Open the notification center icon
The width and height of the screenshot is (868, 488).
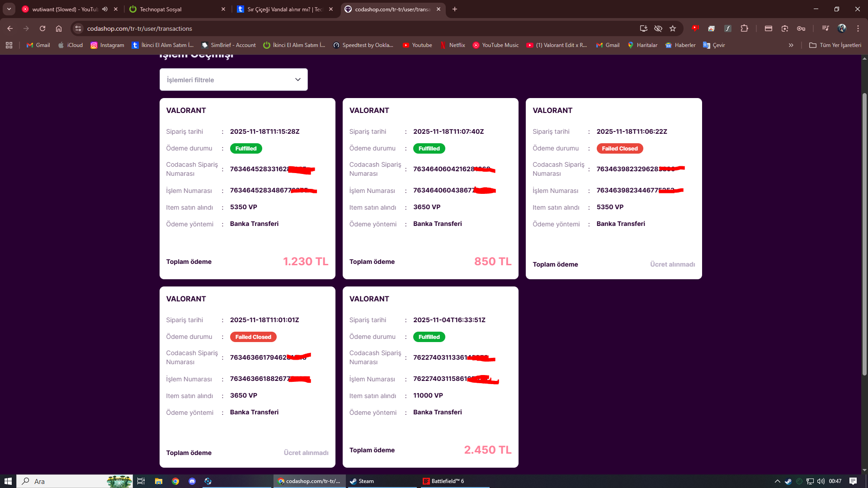pyautogui.click(x=853, y=481)
